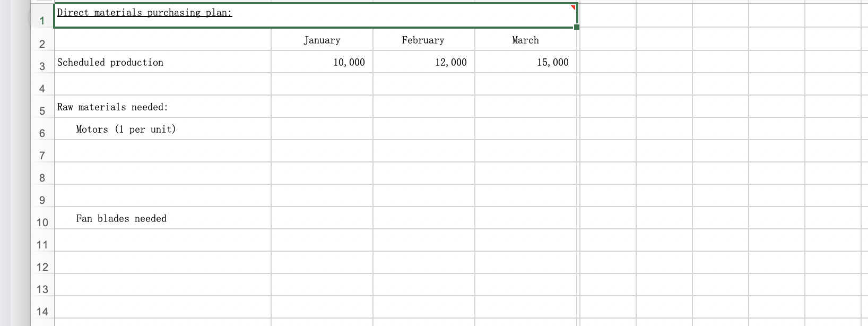Viewport: 868px width, 326px height.
Task: Select the "March" column header cell
Action: [525, 40]
